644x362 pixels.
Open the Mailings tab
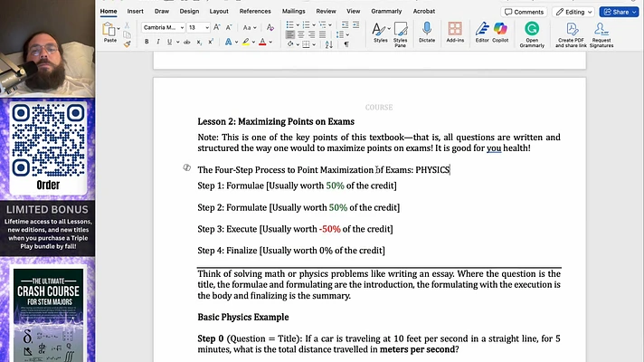294,11
